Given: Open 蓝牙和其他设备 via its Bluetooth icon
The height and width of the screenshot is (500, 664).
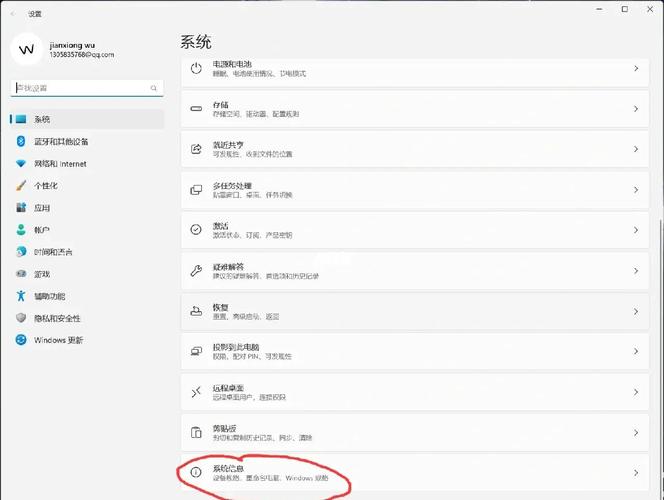Looking at the screenshot, I should (x=21, y=141).
